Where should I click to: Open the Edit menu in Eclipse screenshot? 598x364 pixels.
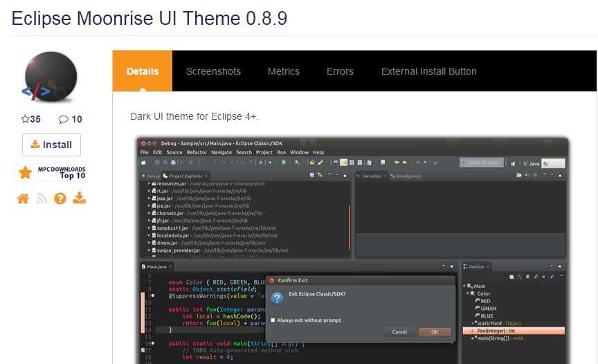tap(158, 152)
